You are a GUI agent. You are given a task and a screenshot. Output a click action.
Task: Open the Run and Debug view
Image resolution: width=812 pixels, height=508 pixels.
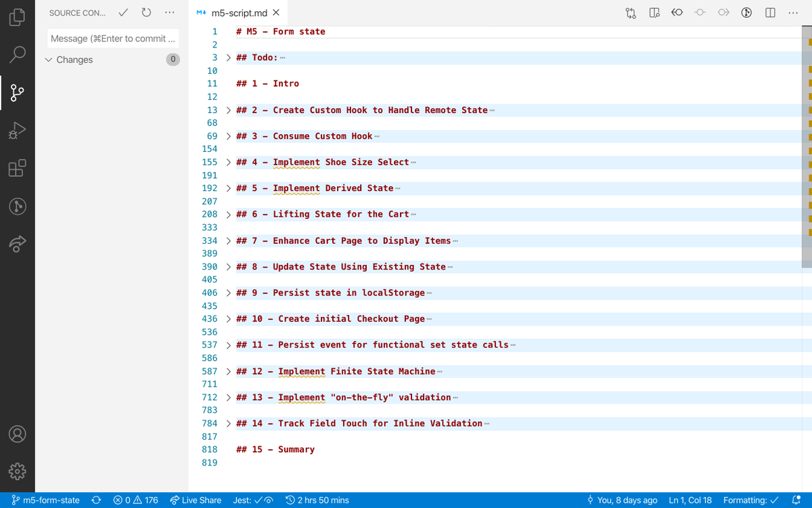tap(18, 130)
